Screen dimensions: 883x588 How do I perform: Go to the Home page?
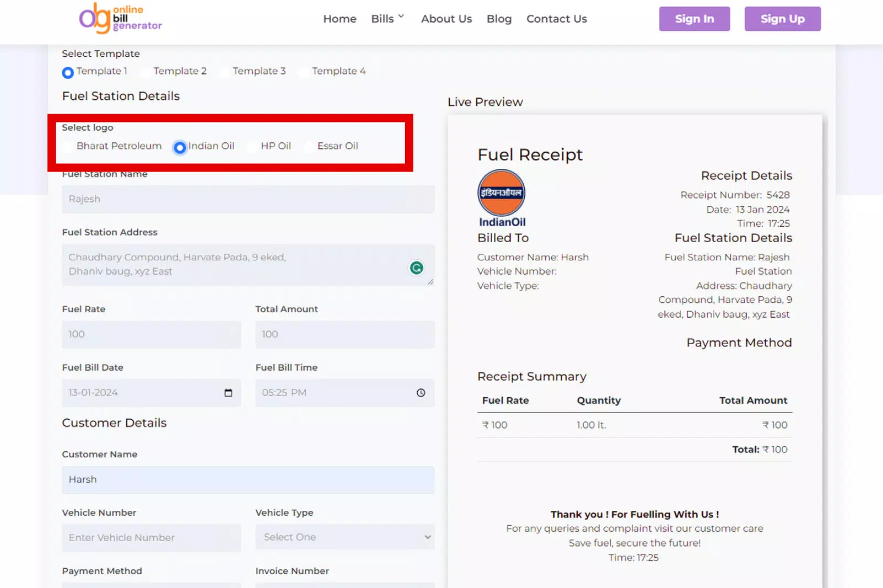pyautogui.click(x=340, y=19)
